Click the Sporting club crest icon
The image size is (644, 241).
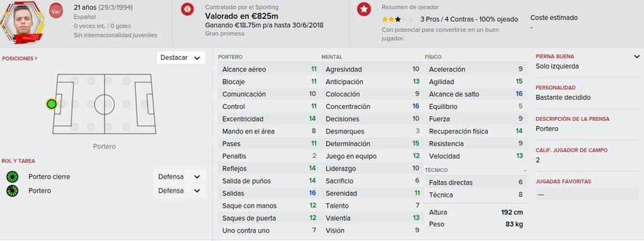[187, 9]
